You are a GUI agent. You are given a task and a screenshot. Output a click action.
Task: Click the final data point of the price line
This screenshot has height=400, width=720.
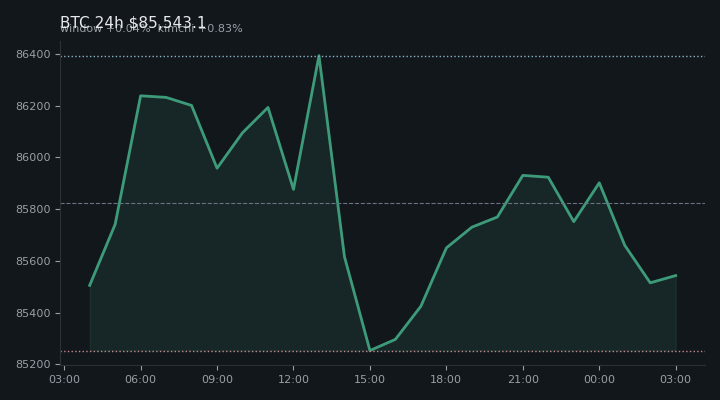coord(675,276)
